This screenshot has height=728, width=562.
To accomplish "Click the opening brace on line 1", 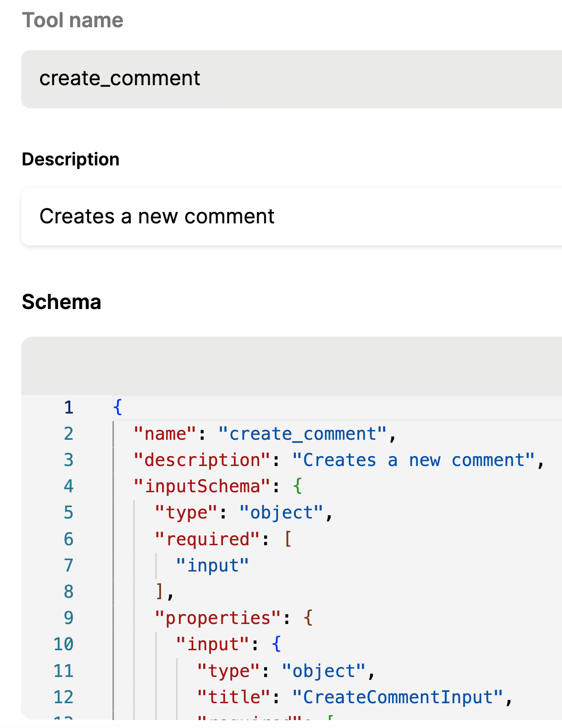I will point(117,407).
